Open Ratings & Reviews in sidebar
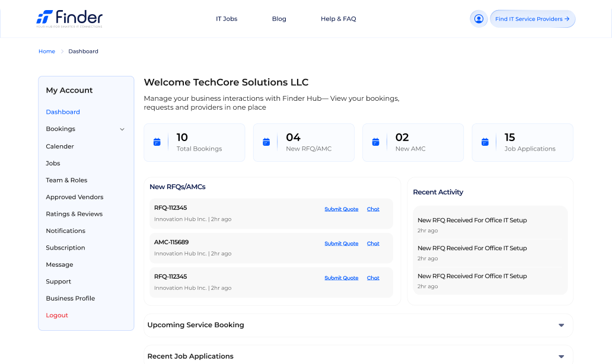The height and width of the screenshot is (364, 612). [x=74, y=214]
